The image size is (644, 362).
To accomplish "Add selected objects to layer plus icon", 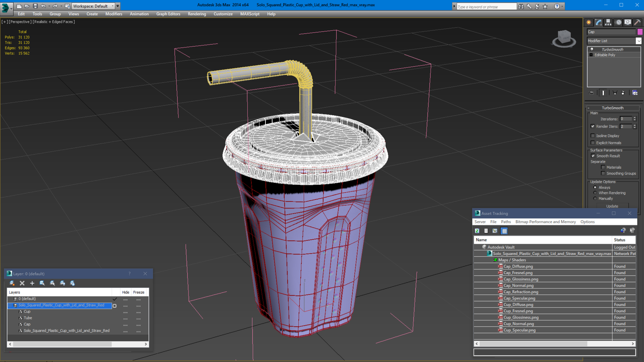I will tap(32, 283).
